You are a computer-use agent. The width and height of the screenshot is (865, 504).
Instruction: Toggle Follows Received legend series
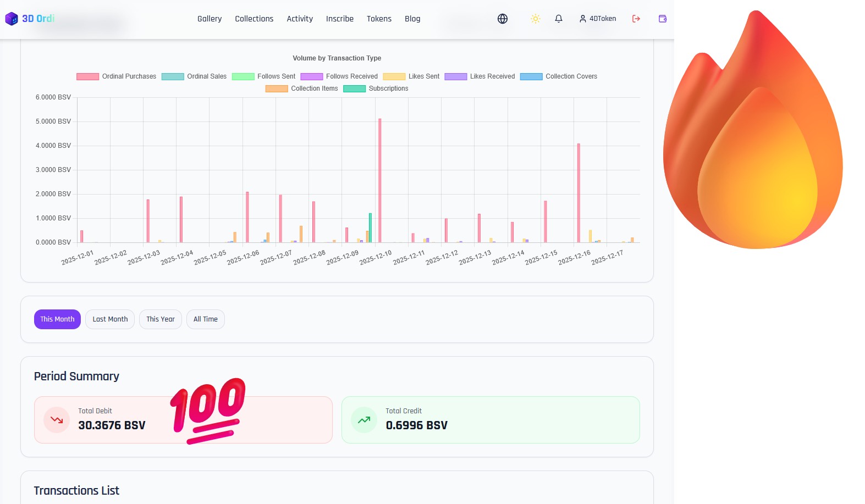click(x=339, y=76)
